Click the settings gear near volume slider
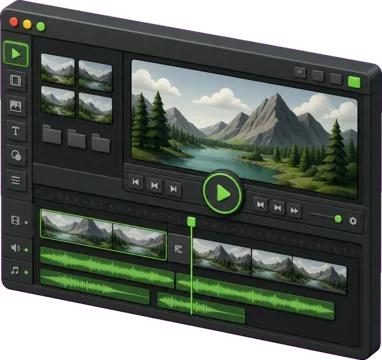Viewport: 382px width, 360px height. pyautogui.click(x=353, y=221)
